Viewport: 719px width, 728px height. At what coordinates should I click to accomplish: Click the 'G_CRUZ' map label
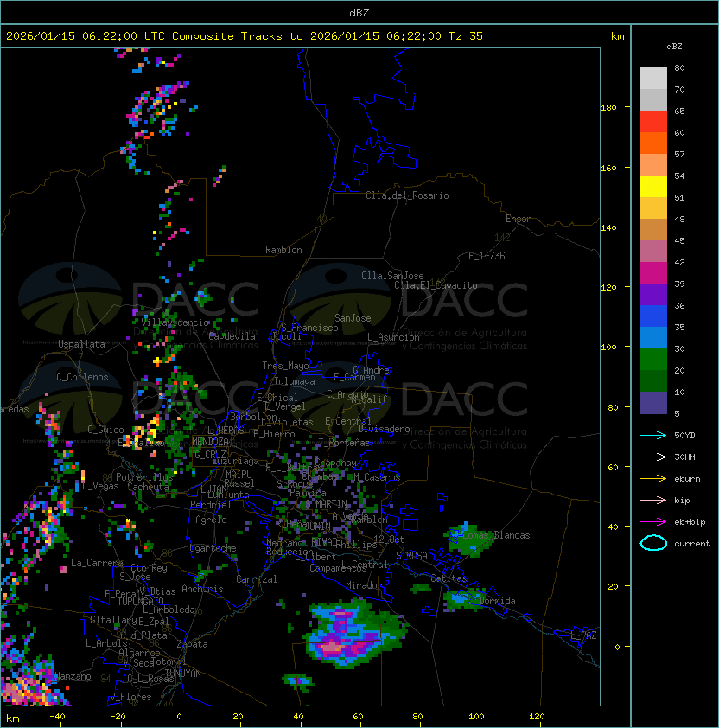[x=210, y=455]
